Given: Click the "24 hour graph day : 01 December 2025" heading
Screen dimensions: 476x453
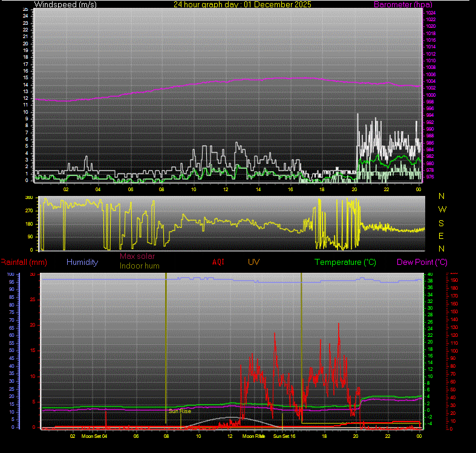Looking at the screenshot, I should click(x=243, y=5).
